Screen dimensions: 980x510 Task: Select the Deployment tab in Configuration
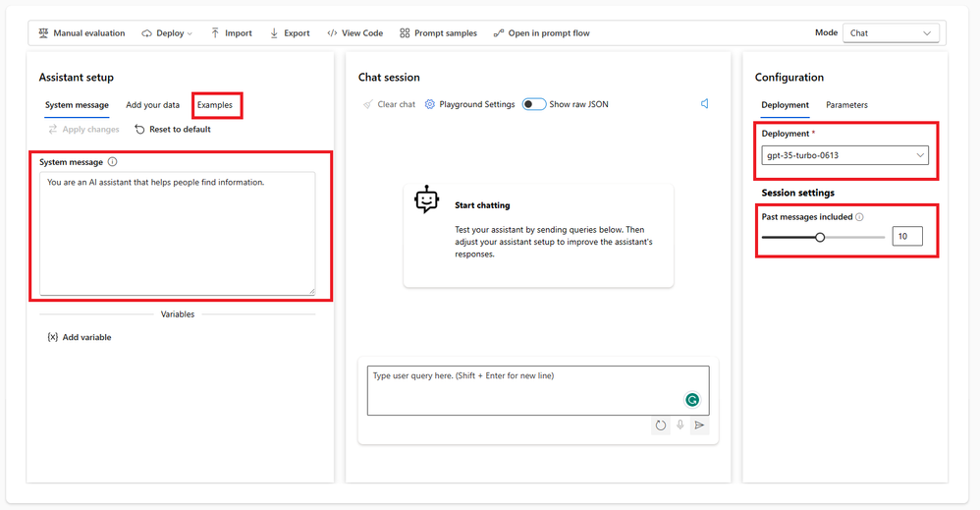click(x=785, y=105)
